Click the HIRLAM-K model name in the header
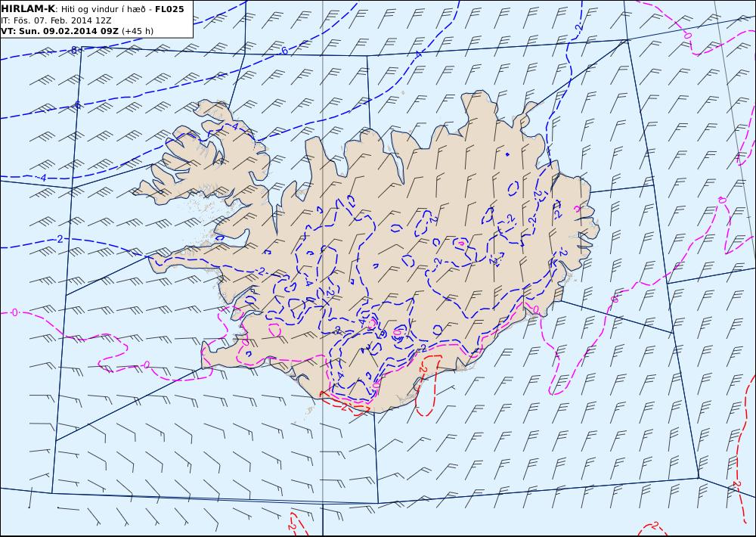The image size is (756, 537). pos(28,8)
